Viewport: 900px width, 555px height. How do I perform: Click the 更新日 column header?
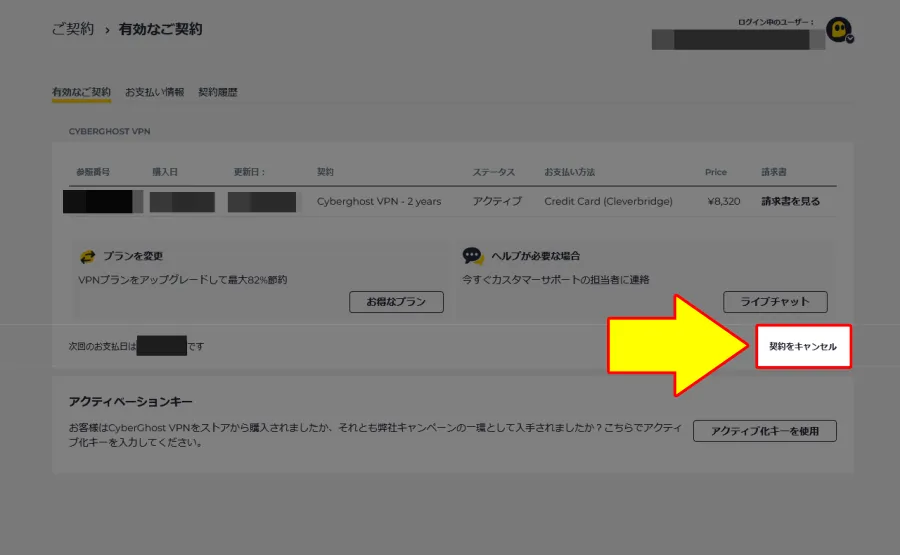pyautogui.click(x=249, y=172)
